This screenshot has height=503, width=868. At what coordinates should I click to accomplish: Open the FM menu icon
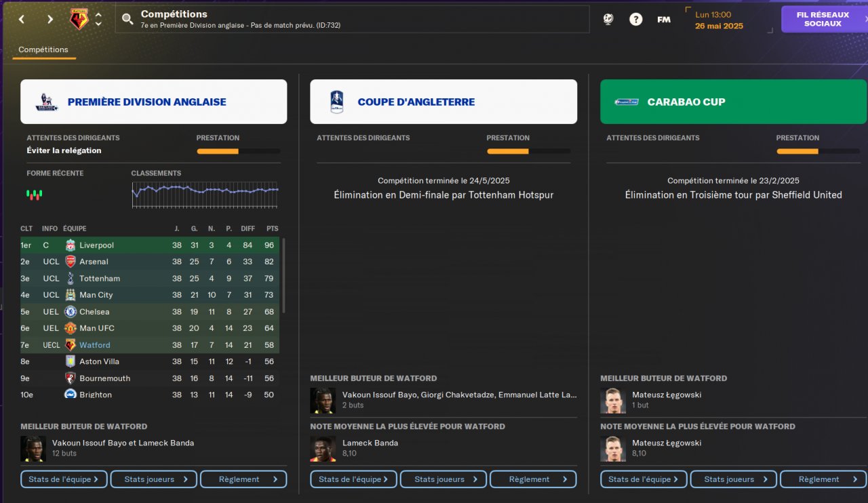tap(664, 19)
